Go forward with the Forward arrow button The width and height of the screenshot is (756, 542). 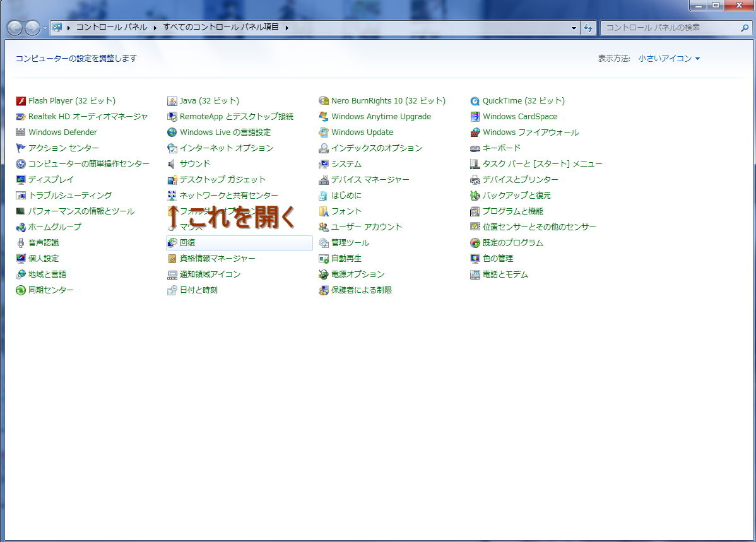point(32,28)
